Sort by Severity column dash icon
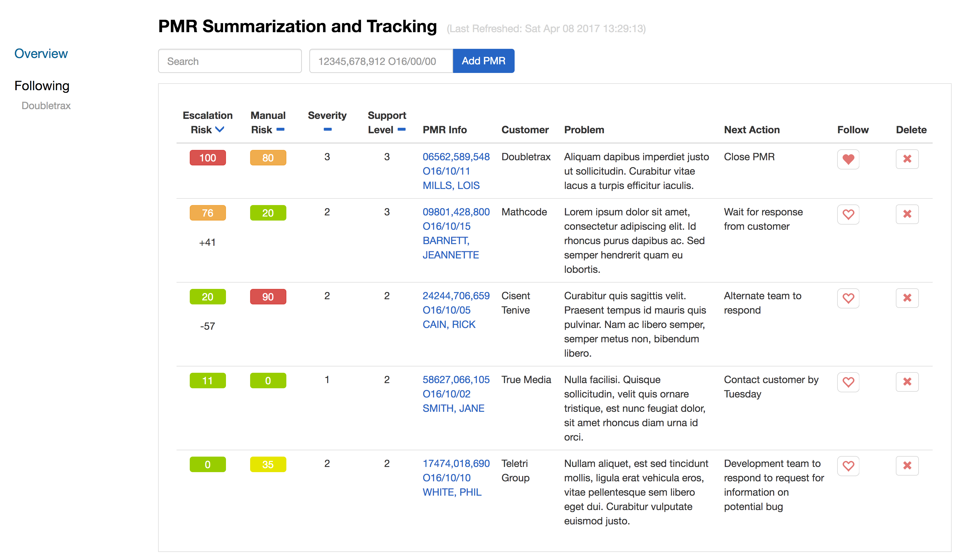Viewport: 966px width, 560px height. tap(327, 130)
